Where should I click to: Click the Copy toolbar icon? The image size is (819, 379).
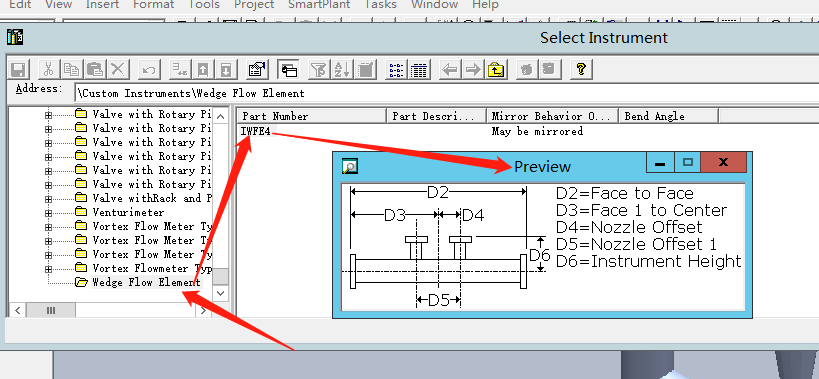[72, 69]
